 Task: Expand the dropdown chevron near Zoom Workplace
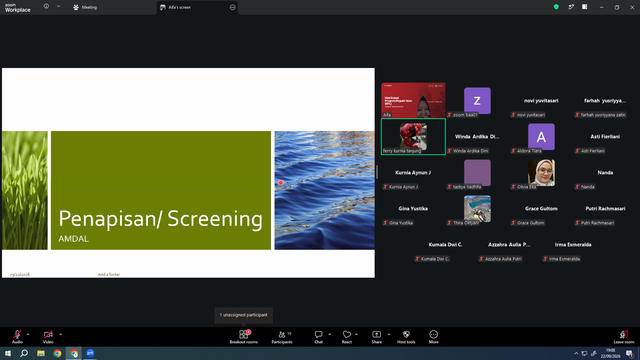[58, 6]
